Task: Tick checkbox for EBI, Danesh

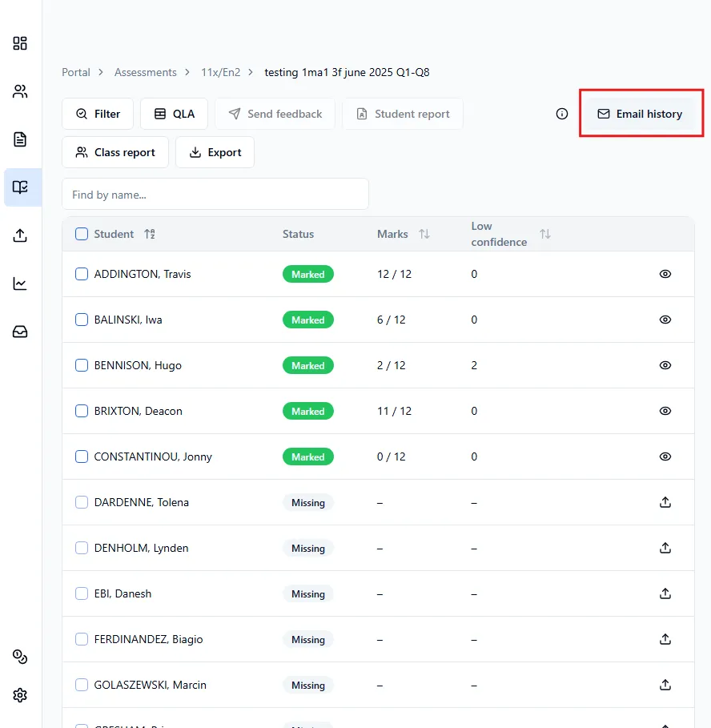Action: tap(82, 593)
